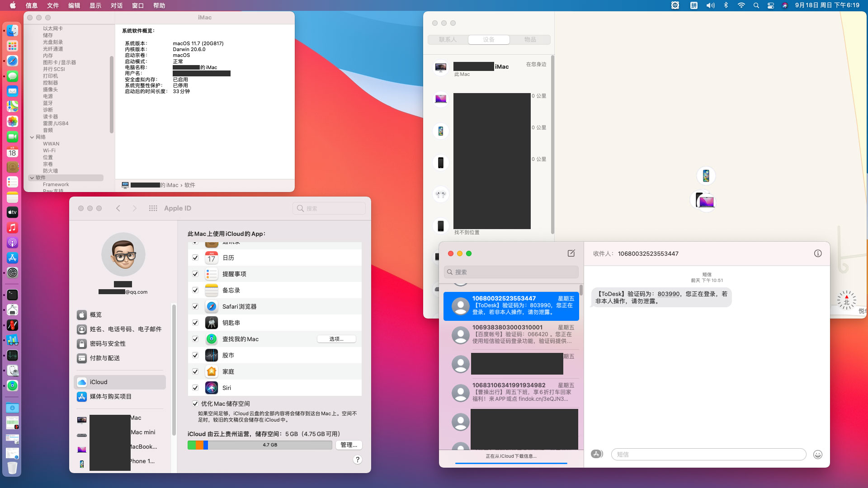Viewport: 868px width, 488px height.
Task: Disable Keychain iCloud sync checkbox
Action: pos(195,323)
